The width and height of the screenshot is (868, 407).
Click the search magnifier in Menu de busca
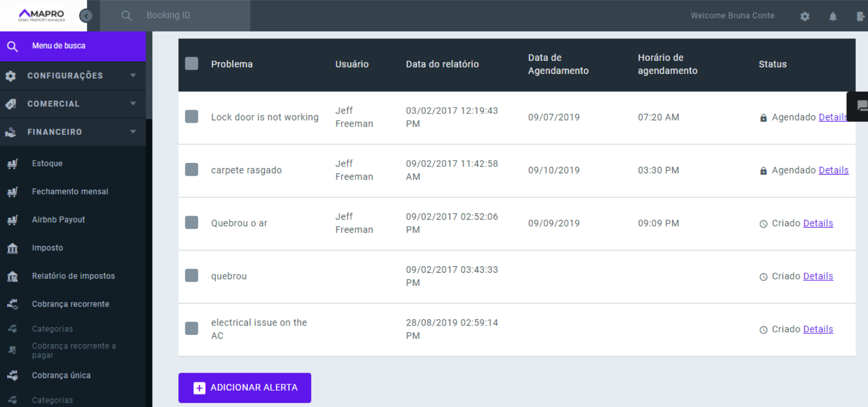13,46
